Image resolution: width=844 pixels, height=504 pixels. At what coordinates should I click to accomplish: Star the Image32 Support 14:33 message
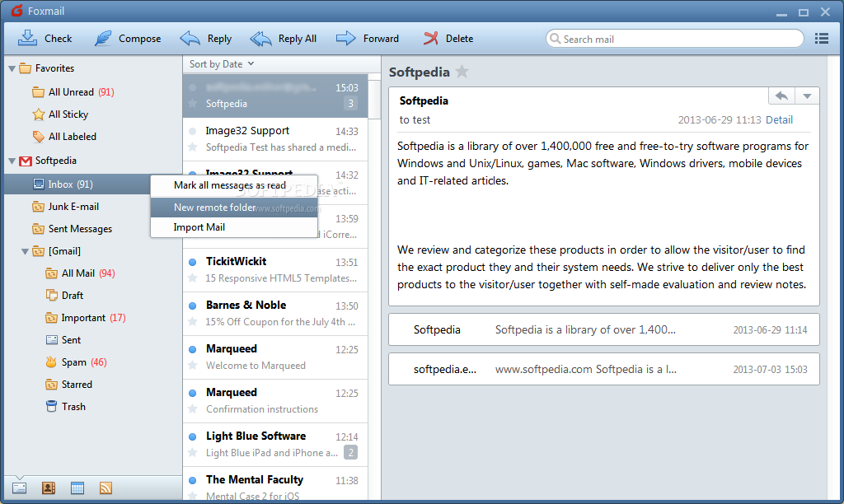pos(192,147)
